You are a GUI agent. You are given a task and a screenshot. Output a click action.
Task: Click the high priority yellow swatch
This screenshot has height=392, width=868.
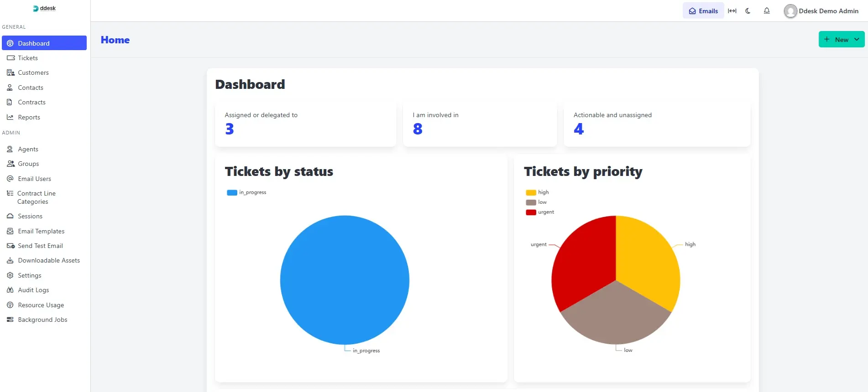pos(531,192)
